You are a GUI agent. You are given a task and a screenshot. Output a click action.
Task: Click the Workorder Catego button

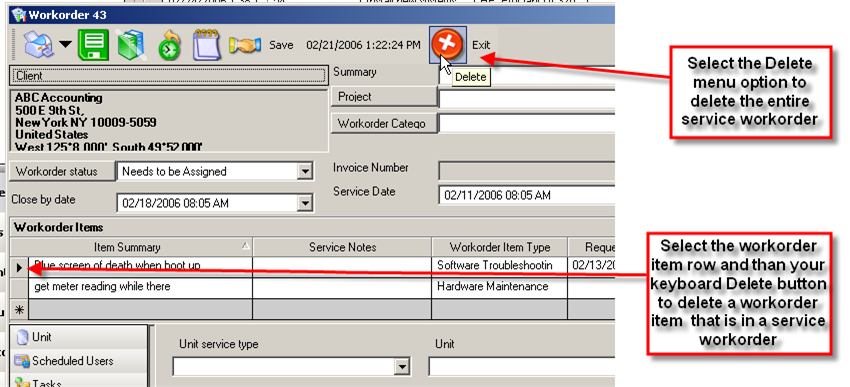tap(384, 124)
